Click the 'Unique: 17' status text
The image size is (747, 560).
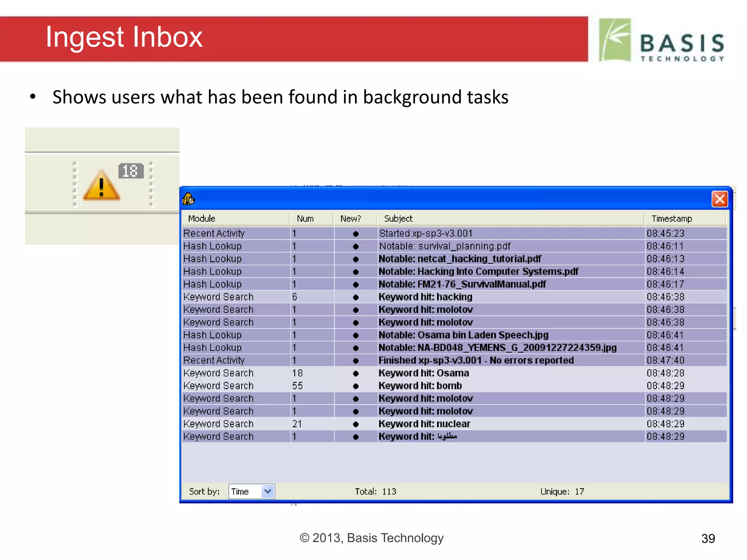562,491
